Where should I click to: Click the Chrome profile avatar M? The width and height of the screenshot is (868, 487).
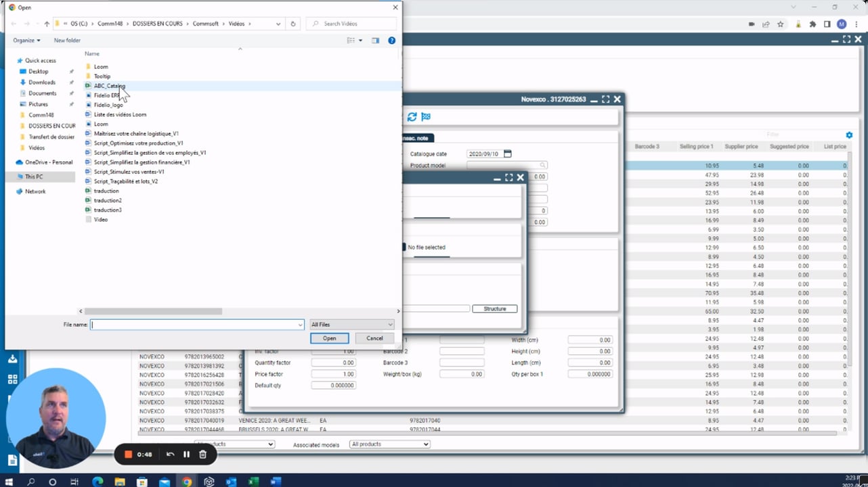click(x=842, y=24)
